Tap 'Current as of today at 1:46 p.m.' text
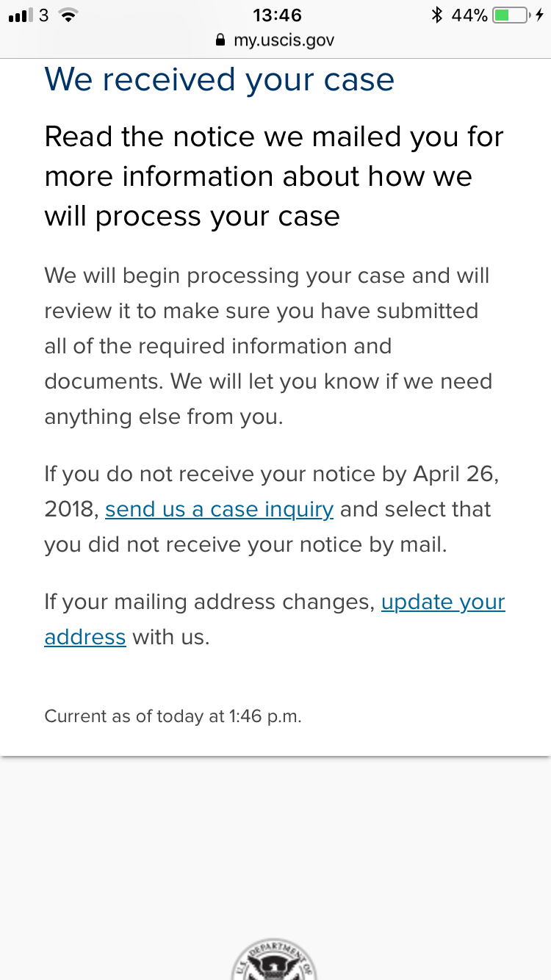This screenshot has width=551, height=980. point(173,716)
